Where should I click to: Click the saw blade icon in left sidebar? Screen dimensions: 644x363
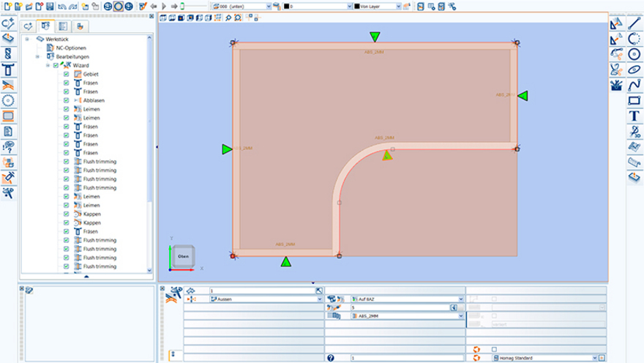coord(8,100)
